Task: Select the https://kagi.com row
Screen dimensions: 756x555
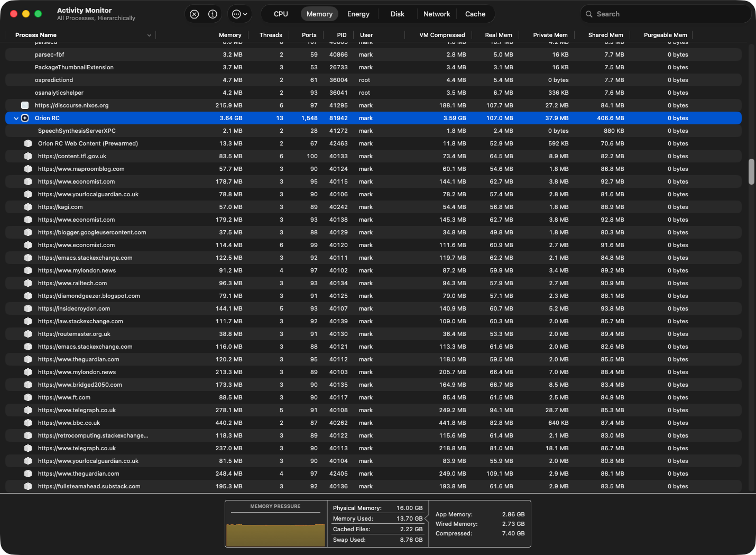Action: pos(373,207)
